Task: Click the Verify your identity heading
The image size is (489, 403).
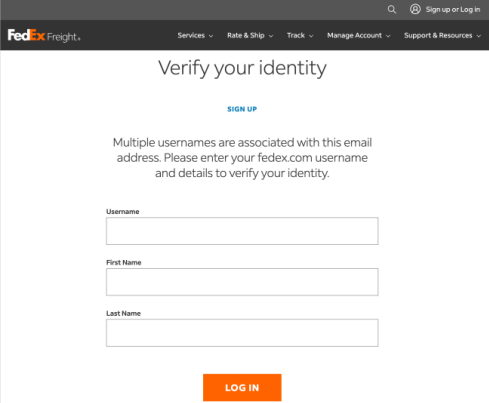Action: 242,68
